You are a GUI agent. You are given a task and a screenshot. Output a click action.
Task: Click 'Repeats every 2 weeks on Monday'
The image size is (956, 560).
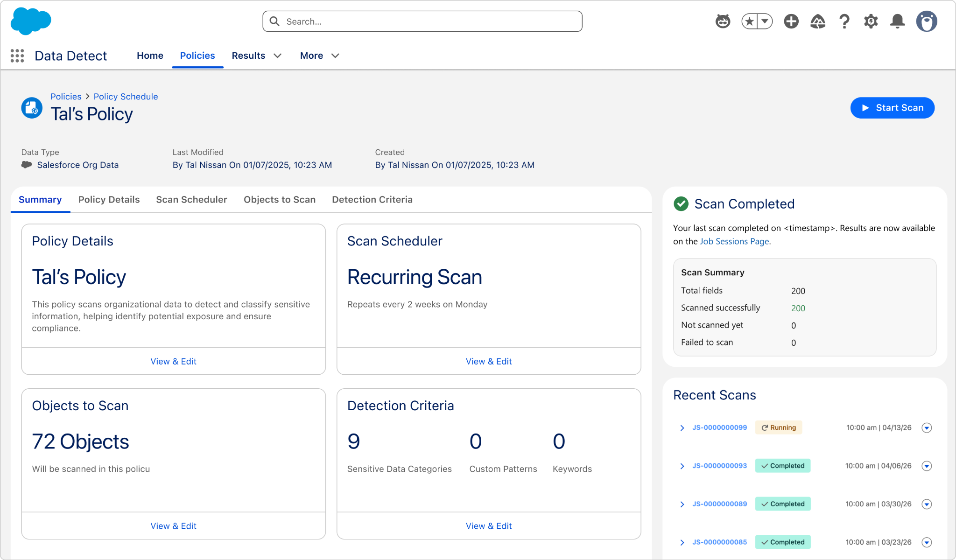[x=417, y=304]
